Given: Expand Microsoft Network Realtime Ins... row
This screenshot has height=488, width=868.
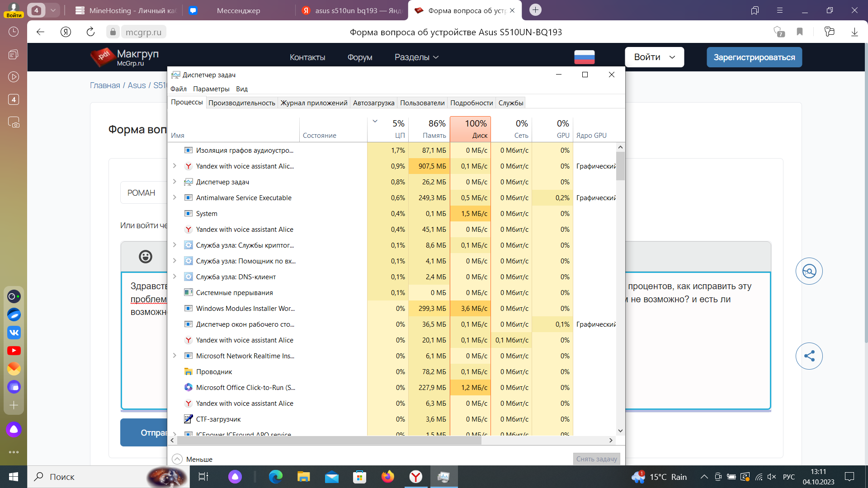Looking at the screenshot, I should click(x=175, y=356).
